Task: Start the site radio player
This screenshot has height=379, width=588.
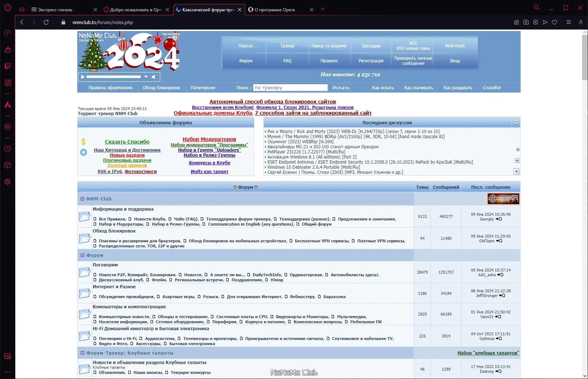Action: pyautogui.click(x=83, y=77)
